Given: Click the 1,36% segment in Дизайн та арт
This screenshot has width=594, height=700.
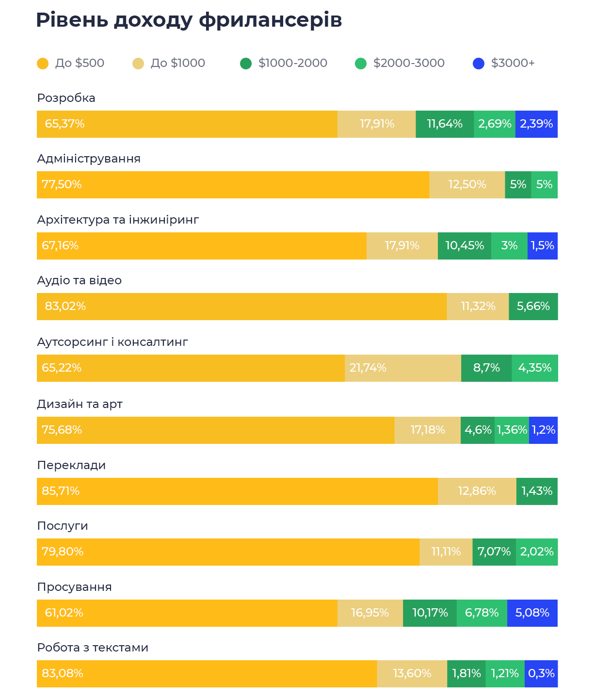Looking at the screenshot, I should (512, 430).
